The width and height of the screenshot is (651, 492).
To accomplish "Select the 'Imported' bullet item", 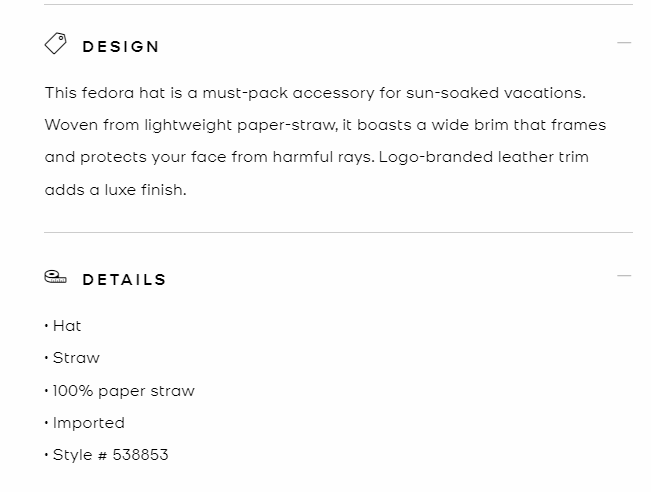I will coord(88,423).
